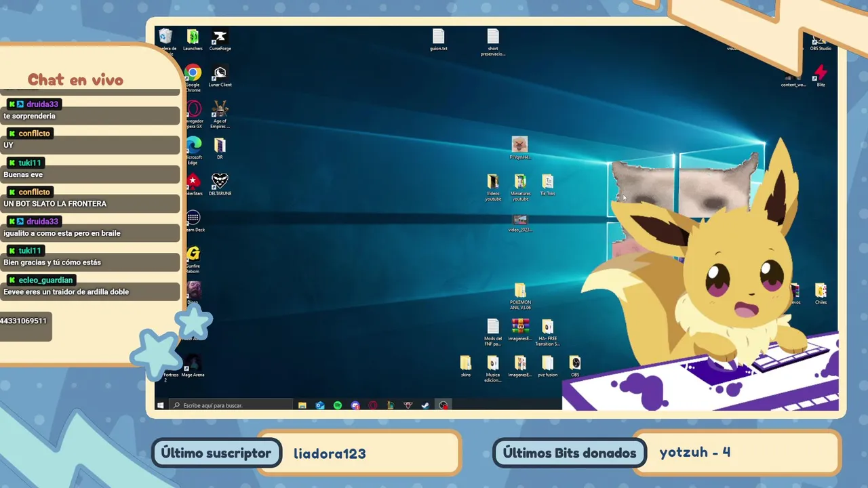Screen dimensions: 868x488
Task: Open the Windows Start menu
Action: [x=161, y=405]
